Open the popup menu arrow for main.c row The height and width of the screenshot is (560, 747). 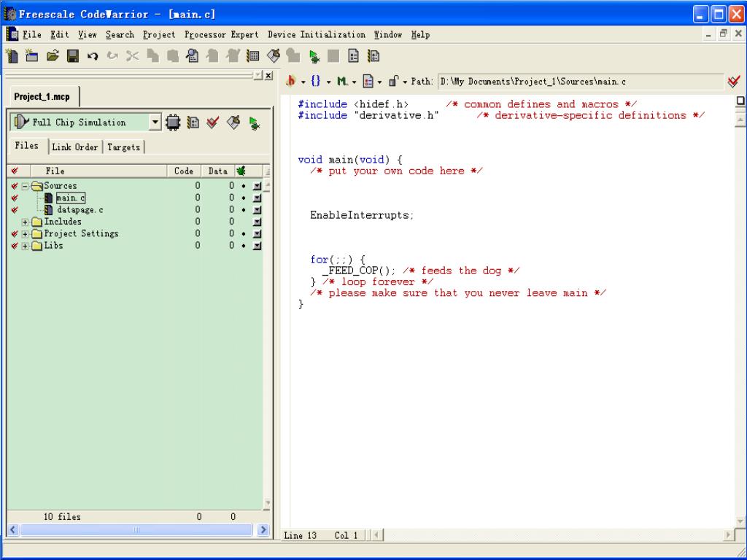(258, 198)
